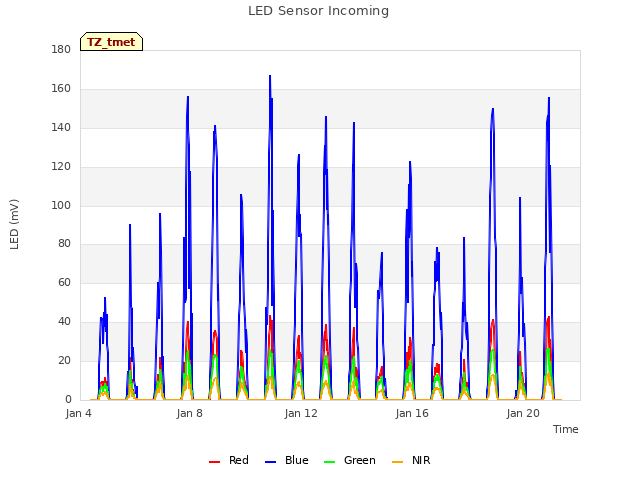This screenshot has width=640, height=480.
Task: Click the blue peak just before Jan 8
Action: click(188, 98)
